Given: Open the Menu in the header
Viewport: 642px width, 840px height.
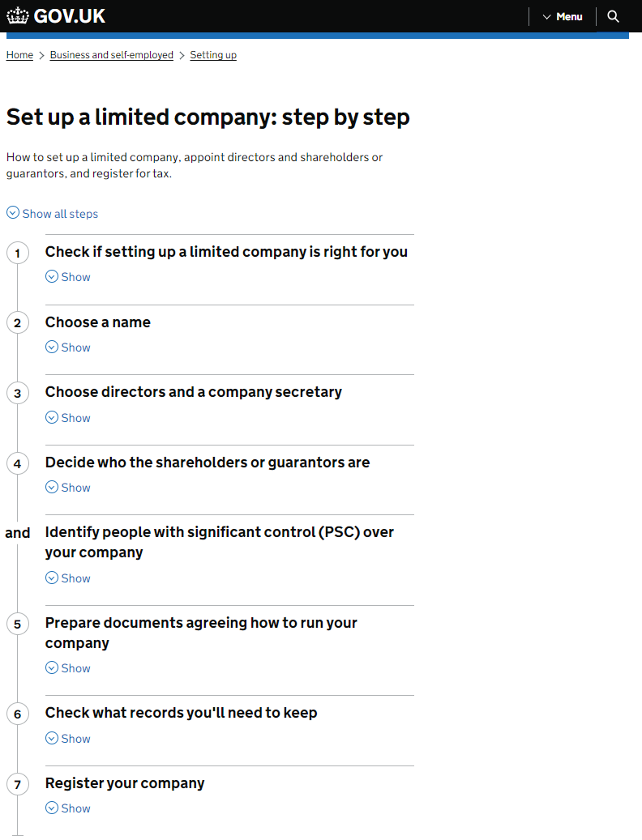Looking at the screenshot, I should pyautogui.click(x=562, y=17).
